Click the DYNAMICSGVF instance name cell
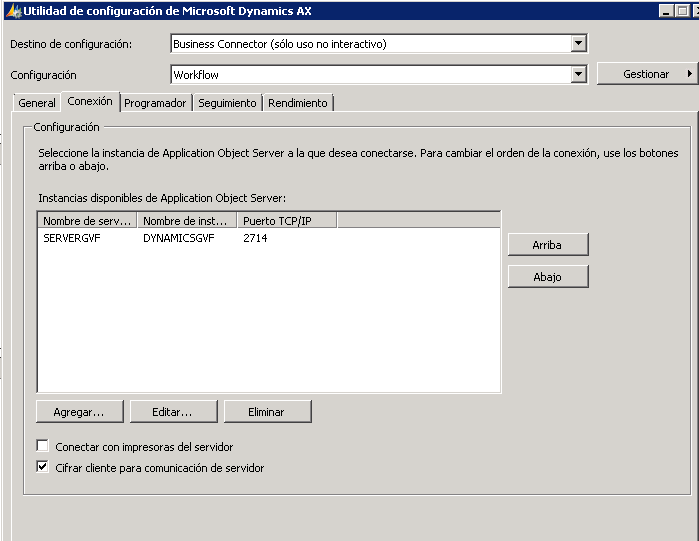This screenshot has height=541, width=699. click(179, 238)
